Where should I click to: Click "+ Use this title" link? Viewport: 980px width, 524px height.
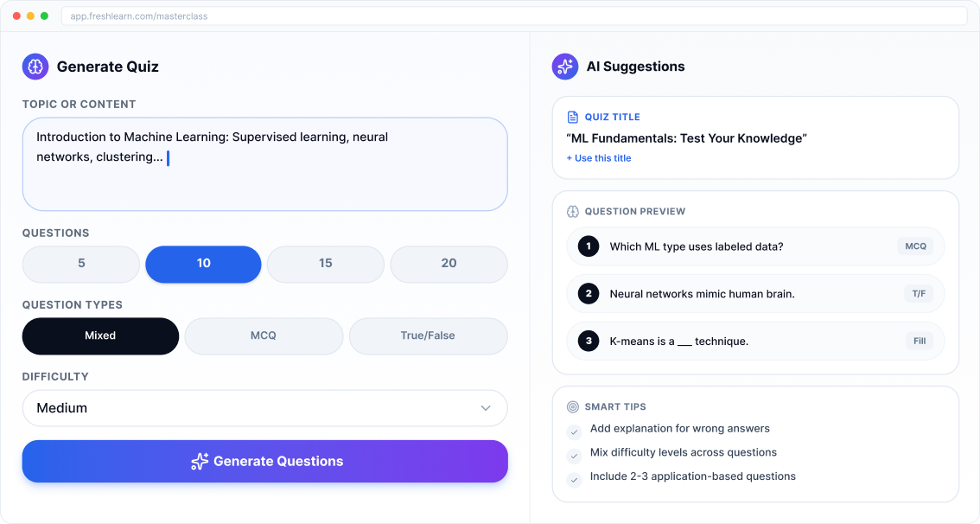click(598, 158)
